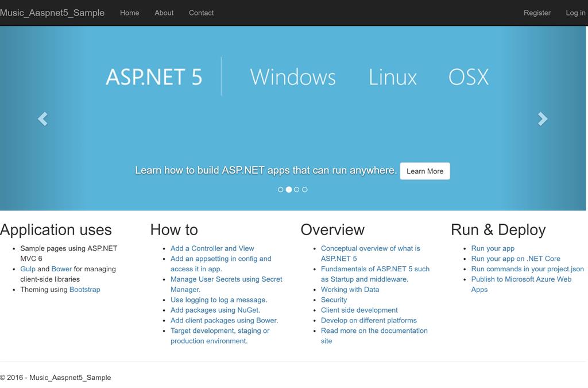Open Add packages using NuGet link

click(x=215, y=310)
